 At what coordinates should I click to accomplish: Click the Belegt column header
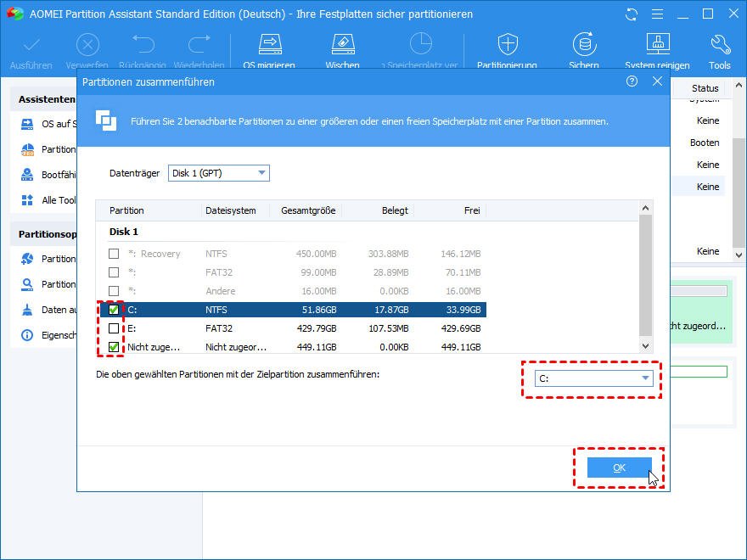(395, 210)
